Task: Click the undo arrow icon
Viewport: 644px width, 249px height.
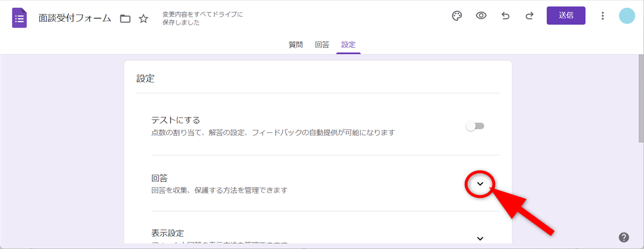Action: 506,16
